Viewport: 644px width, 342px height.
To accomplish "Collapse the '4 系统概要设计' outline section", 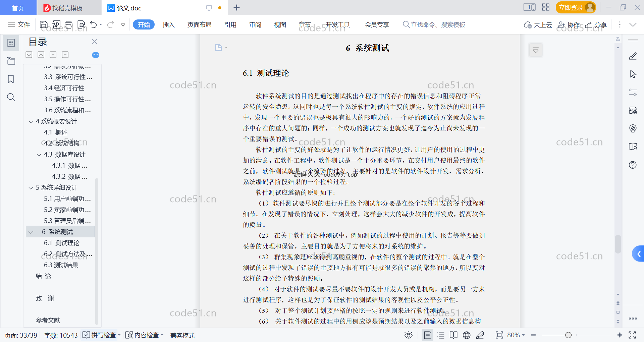I will [31, 121].
